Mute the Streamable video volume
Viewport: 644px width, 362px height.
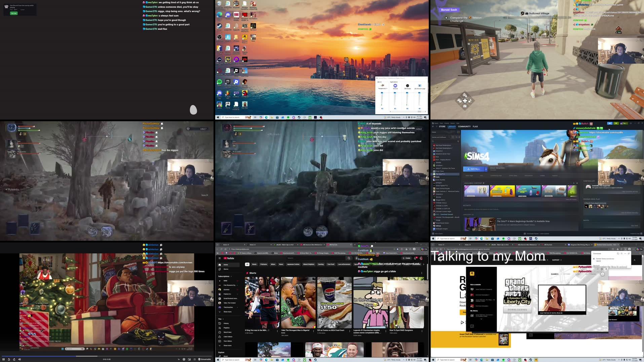point(20,359)
